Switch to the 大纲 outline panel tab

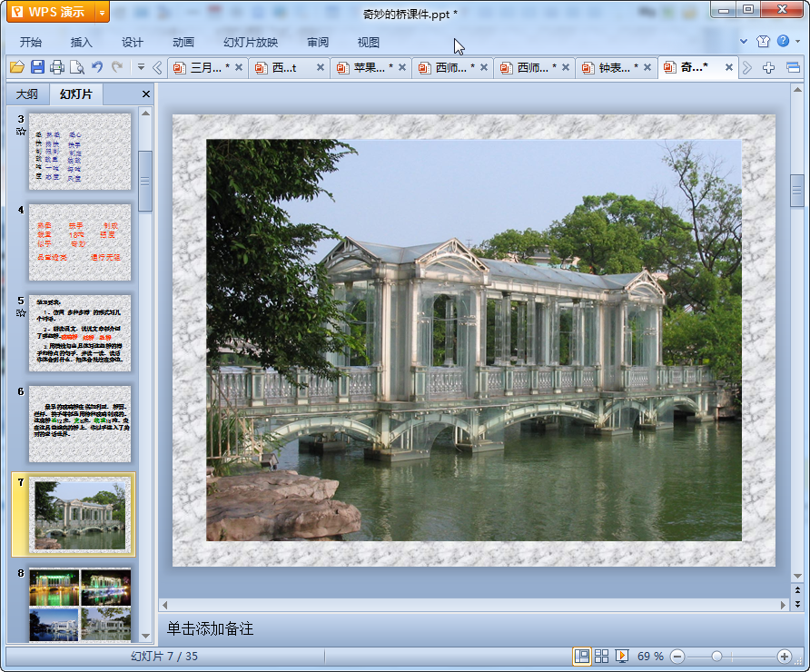click(x=27, y=94)
